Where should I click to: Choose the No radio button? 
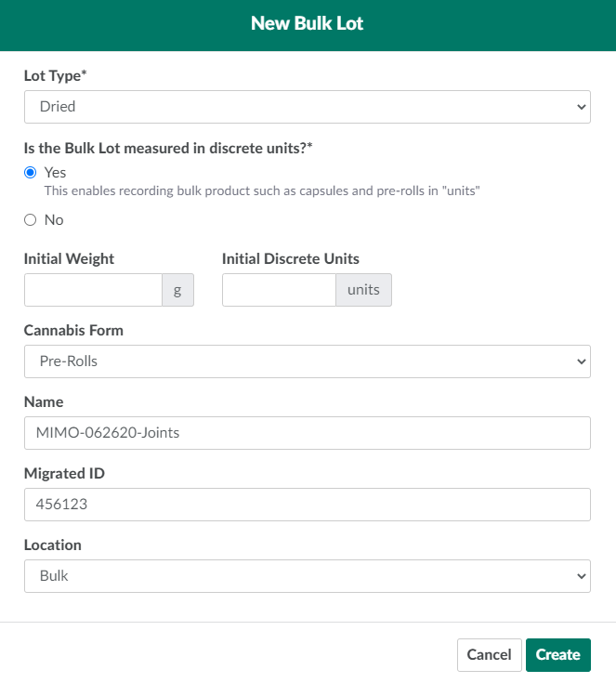(x=31, y=220)
